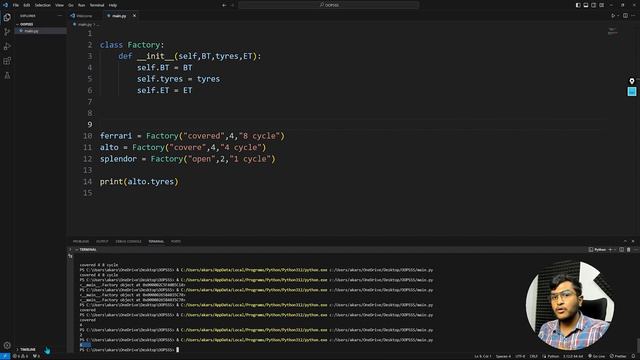
Task: Open the Edit menu
Action: [x=27, y=5]
